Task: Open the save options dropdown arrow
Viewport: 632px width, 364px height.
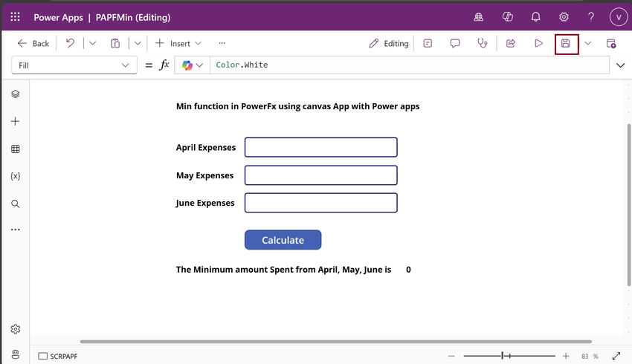Action: click(x=587, y=43)
